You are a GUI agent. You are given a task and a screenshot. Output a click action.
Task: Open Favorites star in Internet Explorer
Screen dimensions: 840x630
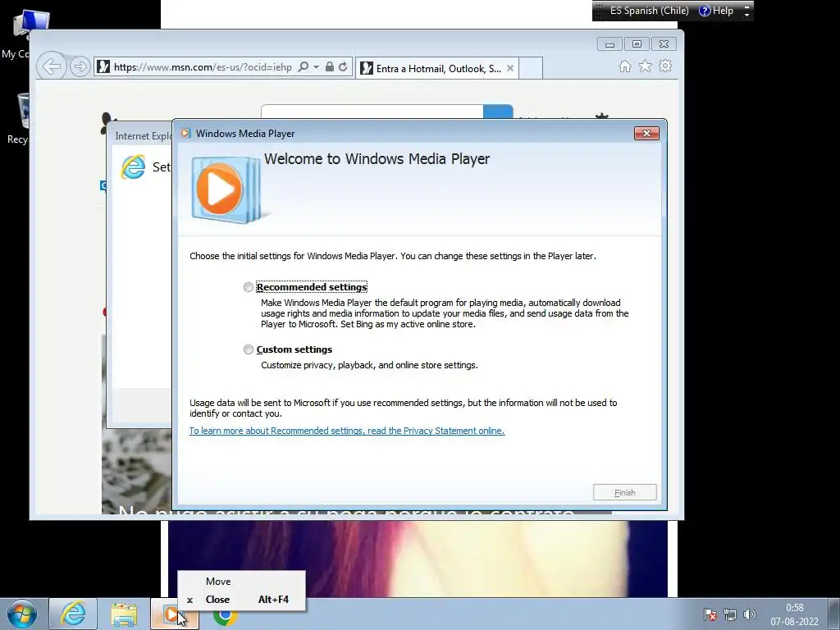tap(645, 66)
